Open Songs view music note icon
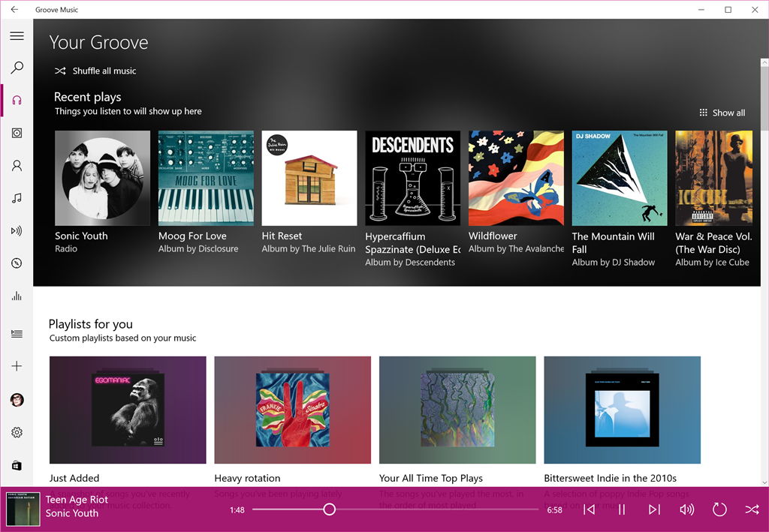Screen dimensions: 769x532 pos(17,198)
